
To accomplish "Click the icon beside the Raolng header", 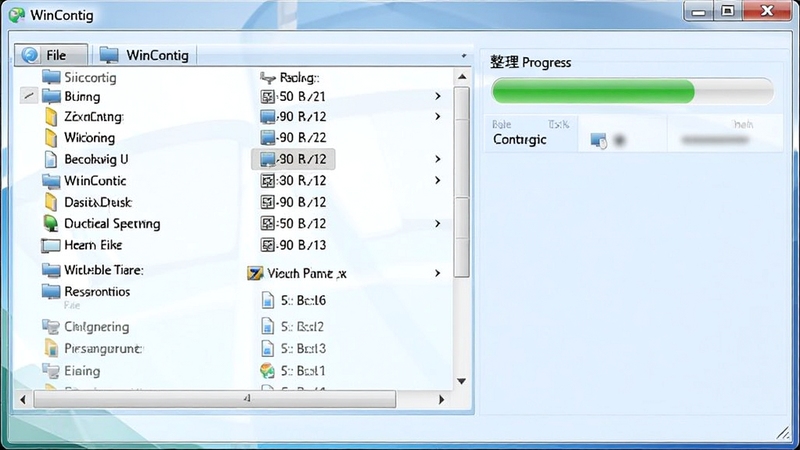I will pyautogui.click(x=268, y=78).
